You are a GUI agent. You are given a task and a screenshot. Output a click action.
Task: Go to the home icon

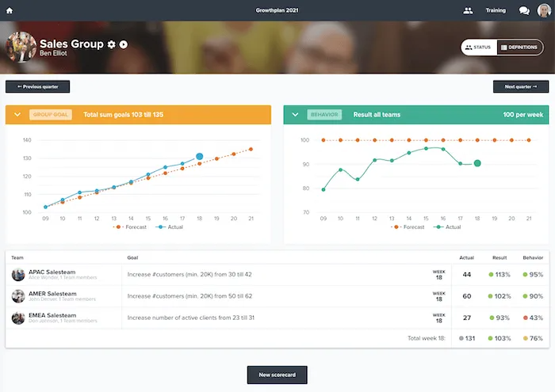pyautogui.click(x=10, y=10)
